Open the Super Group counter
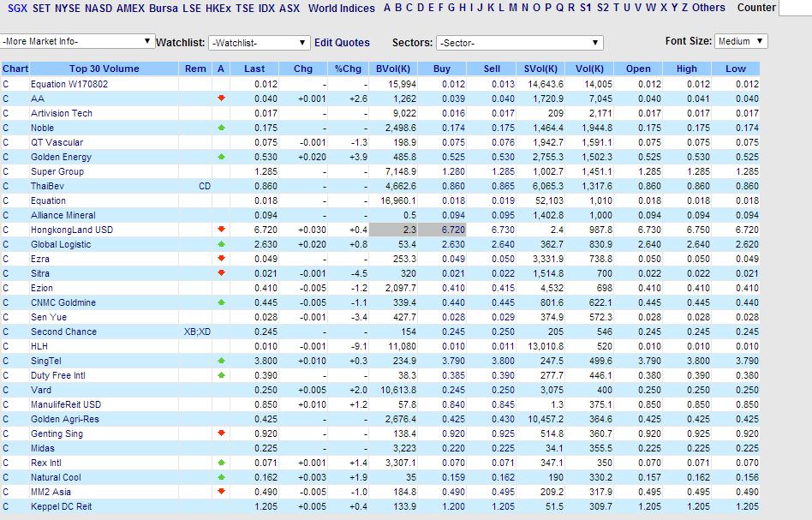The width and height of the screenshot is (812, 520). point(57,171)
